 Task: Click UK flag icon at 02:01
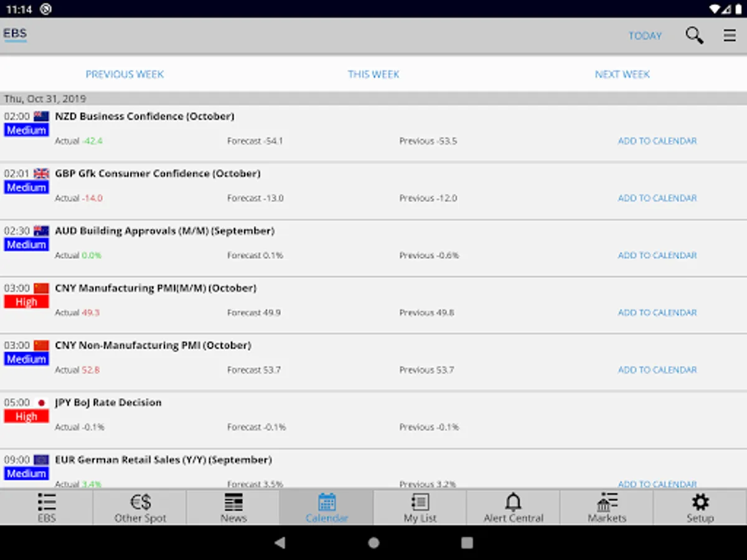click(x=41, y=174)
